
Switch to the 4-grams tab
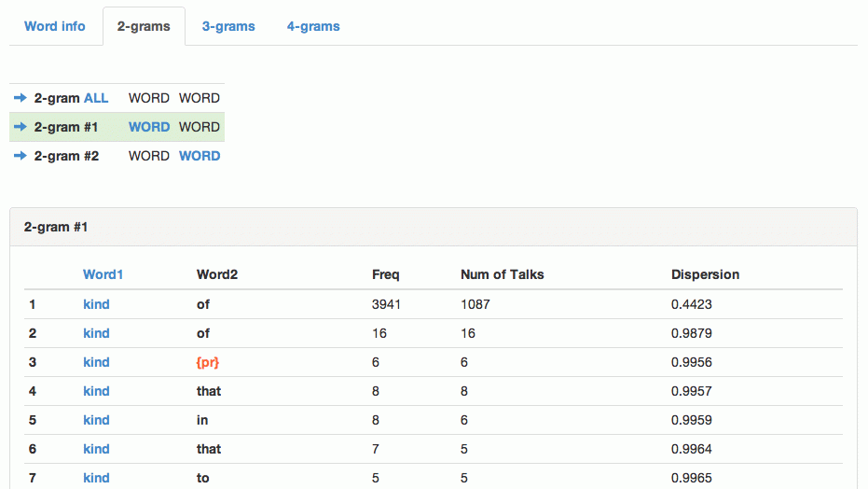313,26
